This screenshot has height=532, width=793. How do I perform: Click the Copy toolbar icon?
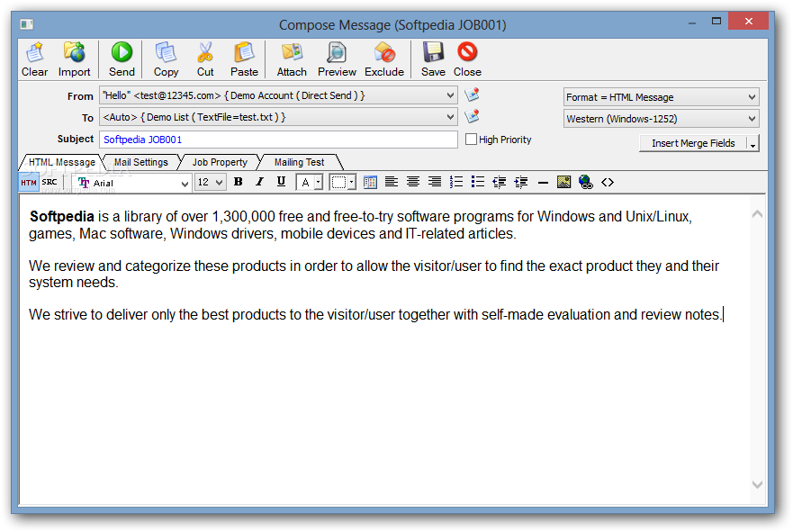click(x=166, y=59)
